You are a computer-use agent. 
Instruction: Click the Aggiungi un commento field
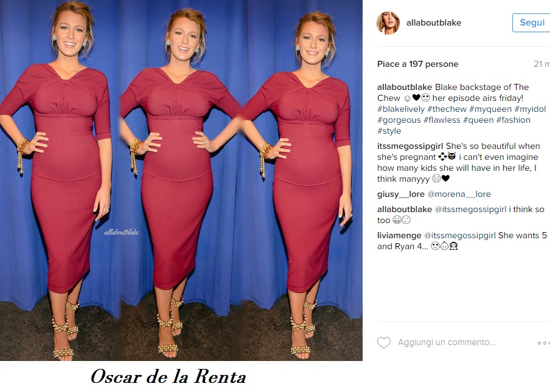[447, 342]
